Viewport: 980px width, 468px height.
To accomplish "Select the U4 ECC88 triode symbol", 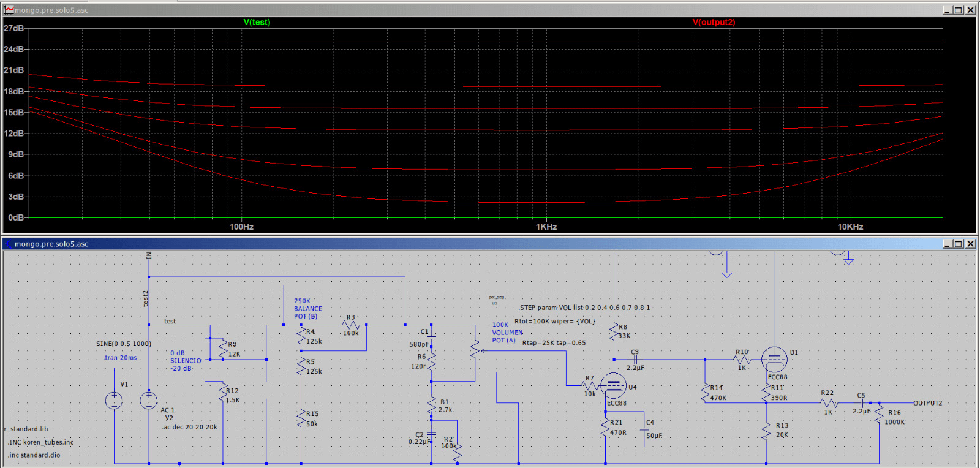I will (x=613, y=386).
